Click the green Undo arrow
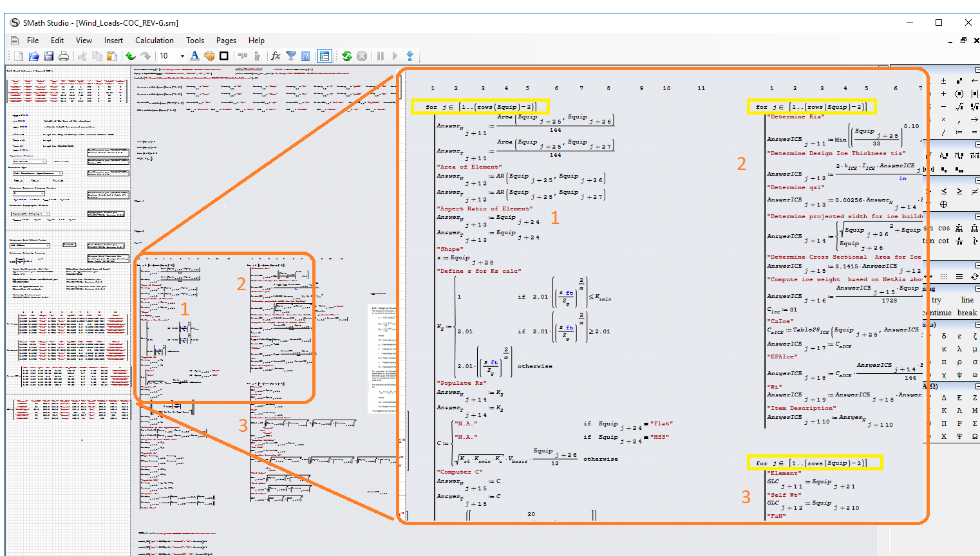 click(131, 56)
